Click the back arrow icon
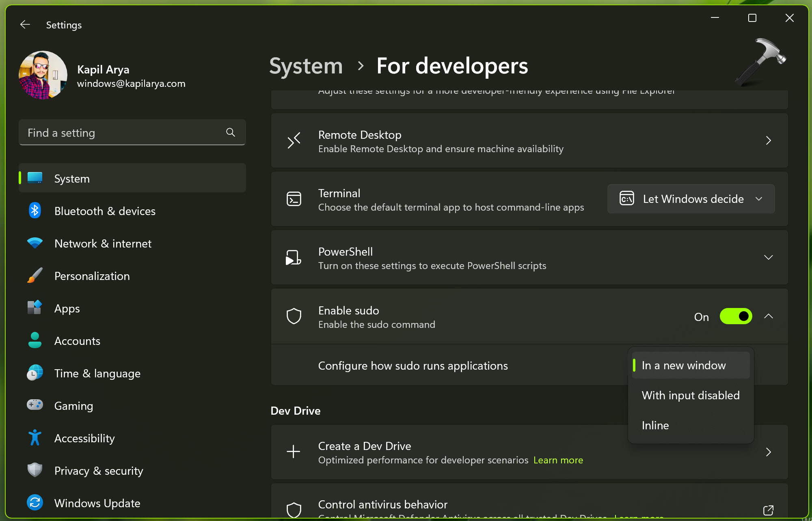 (x=25, y=25)
